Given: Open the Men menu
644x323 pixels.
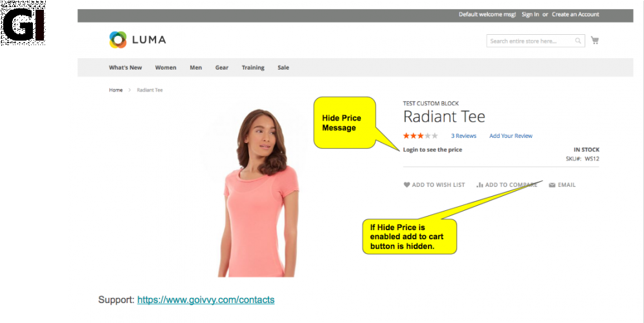Looking at the screenshot, I should coord(196,68).
